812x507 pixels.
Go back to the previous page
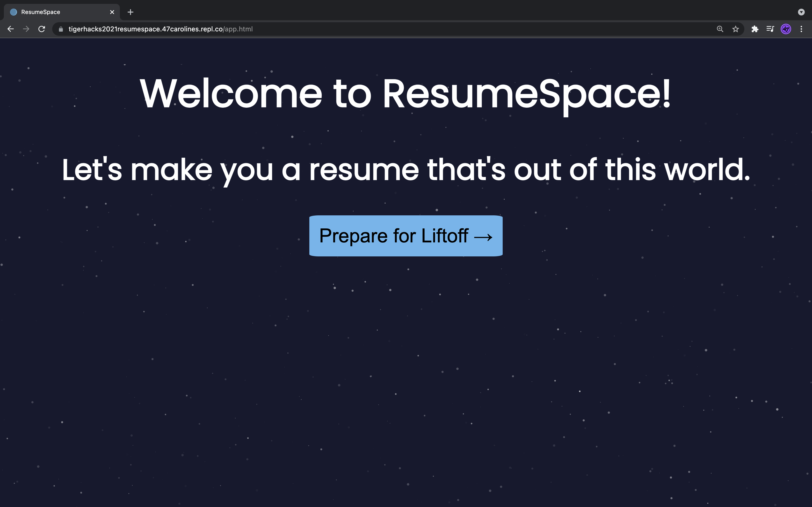[11, 29]
